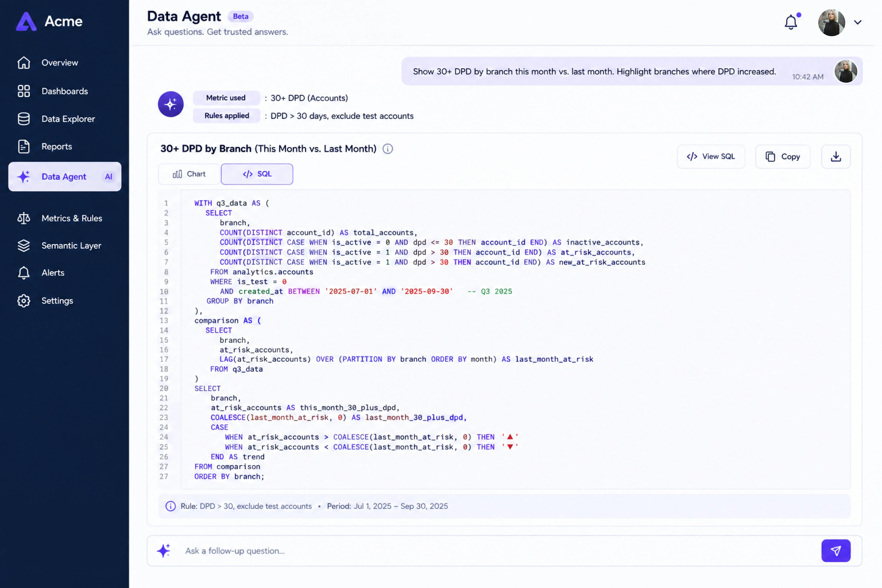This screenshot has height=588, width=882.
Task: Go to Dashboards in the sidebar
Action: (x=64, y=91)
